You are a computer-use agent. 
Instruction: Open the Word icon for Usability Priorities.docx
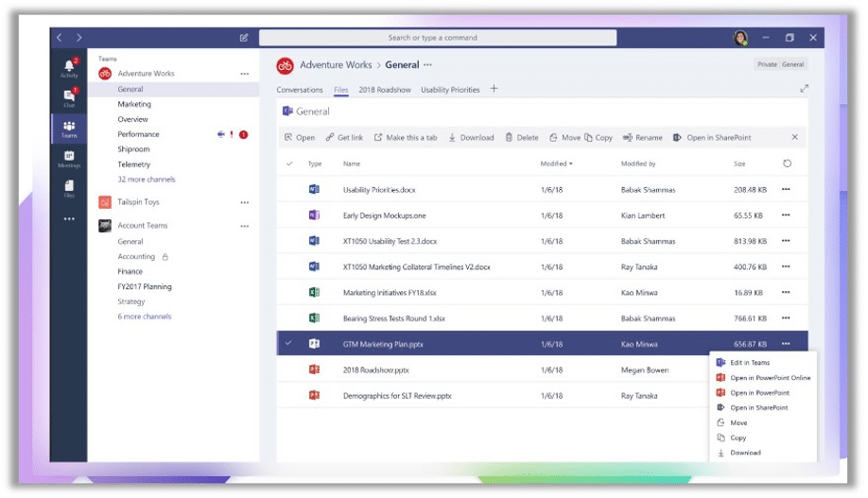[314, 189]
